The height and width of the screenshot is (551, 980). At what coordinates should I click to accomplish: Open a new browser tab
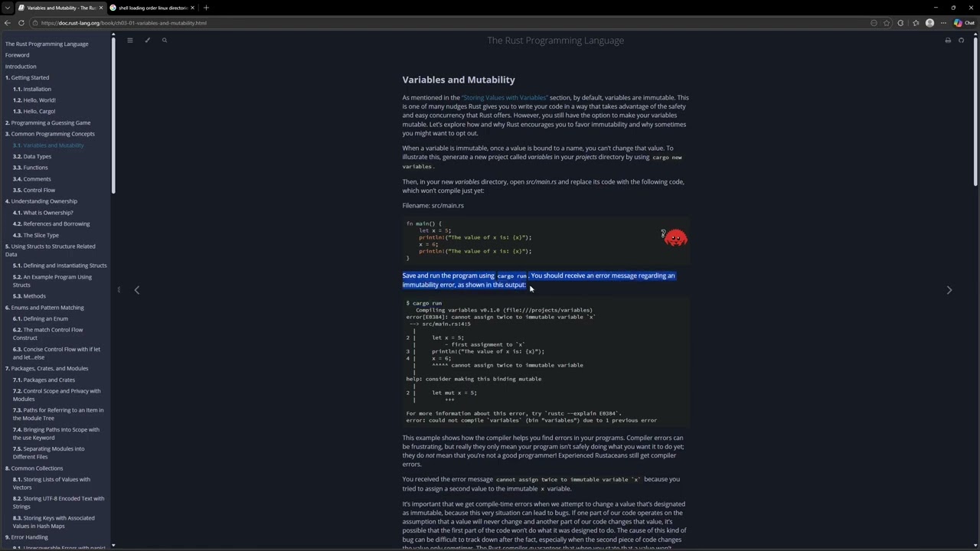click(206, 8)
